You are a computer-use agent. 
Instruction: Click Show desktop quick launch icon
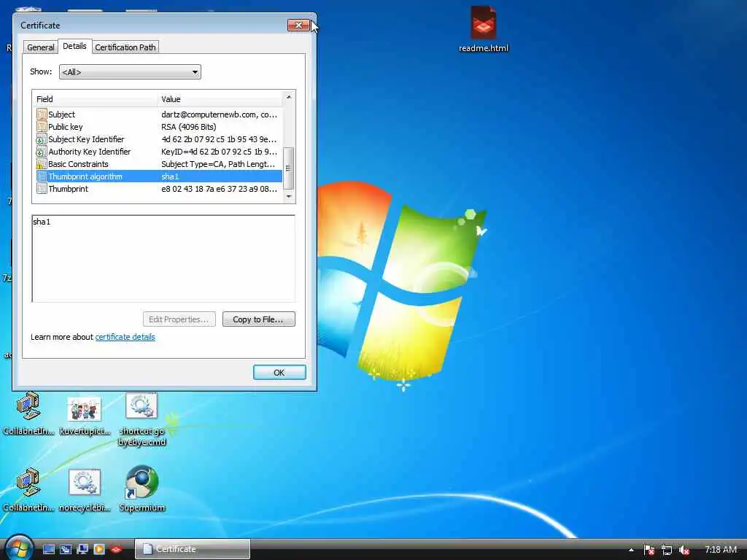[x=49, y=550]
